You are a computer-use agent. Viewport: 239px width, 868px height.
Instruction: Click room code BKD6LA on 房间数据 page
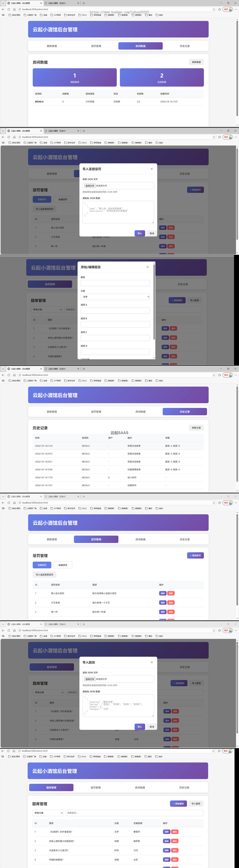(39, 101)
